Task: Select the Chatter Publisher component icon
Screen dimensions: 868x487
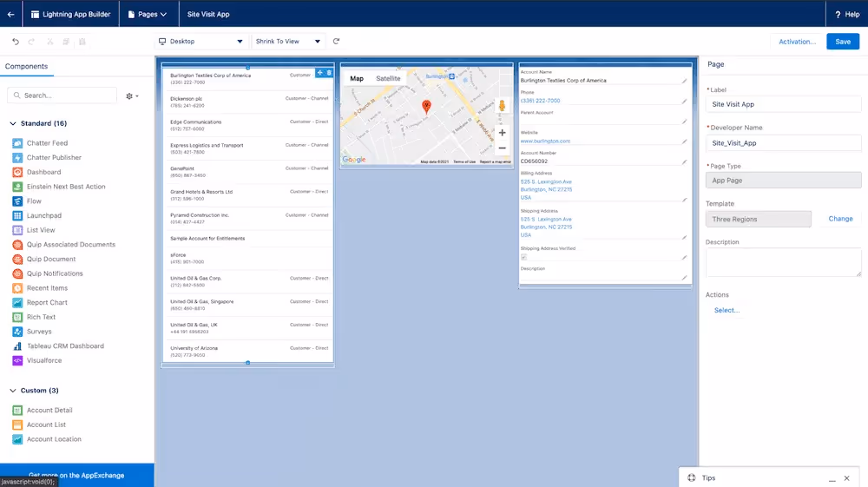Action: click(x=17, y=158)
